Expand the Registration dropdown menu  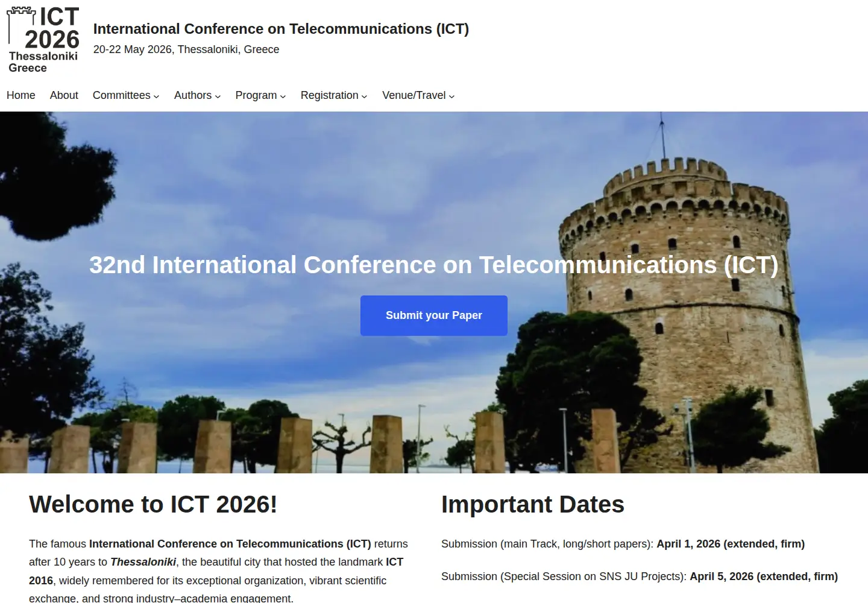tap(334, 95)
